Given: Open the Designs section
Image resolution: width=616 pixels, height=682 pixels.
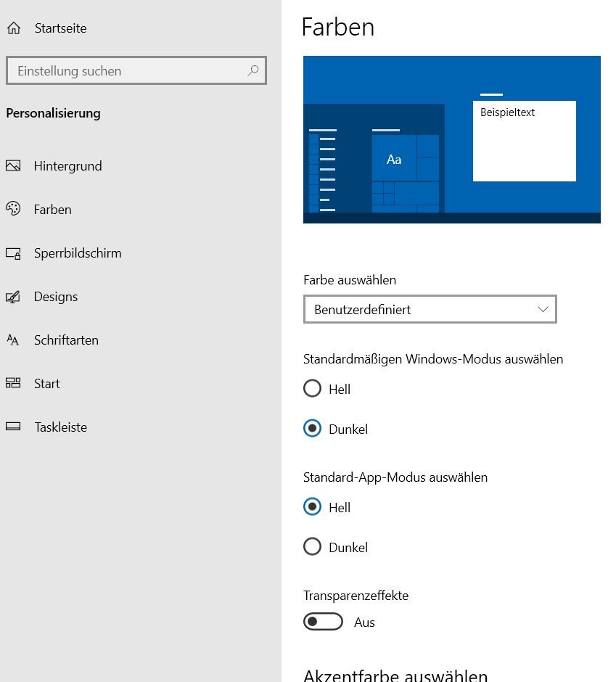Looking at the screenshot, I should pyautogui.click(x=56, y=297).
